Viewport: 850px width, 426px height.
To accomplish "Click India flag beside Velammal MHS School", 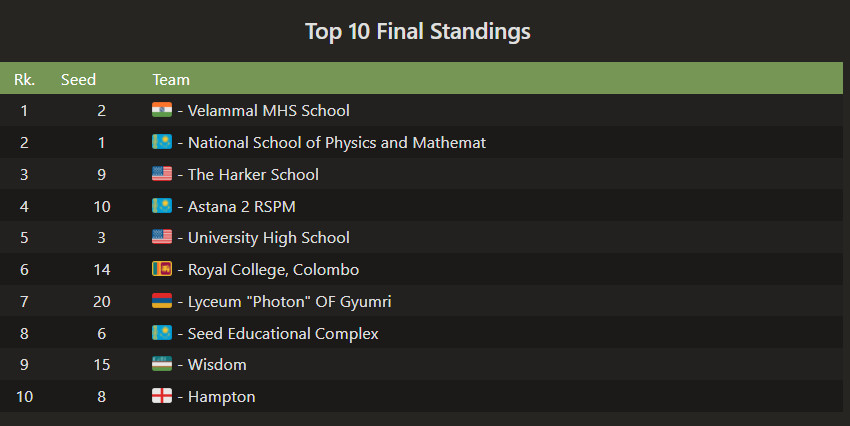I will pyautogui.click(x=162, y=110).
